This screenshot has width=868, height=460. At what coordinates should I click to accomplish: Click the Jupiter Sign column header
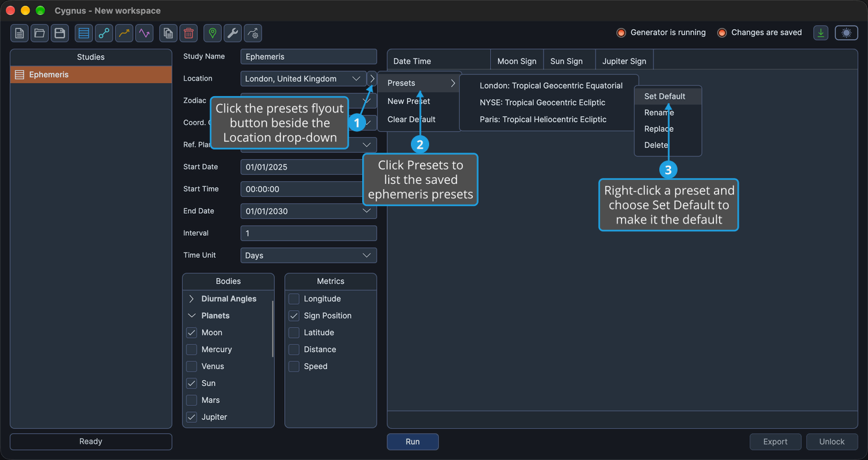[624, 61]
